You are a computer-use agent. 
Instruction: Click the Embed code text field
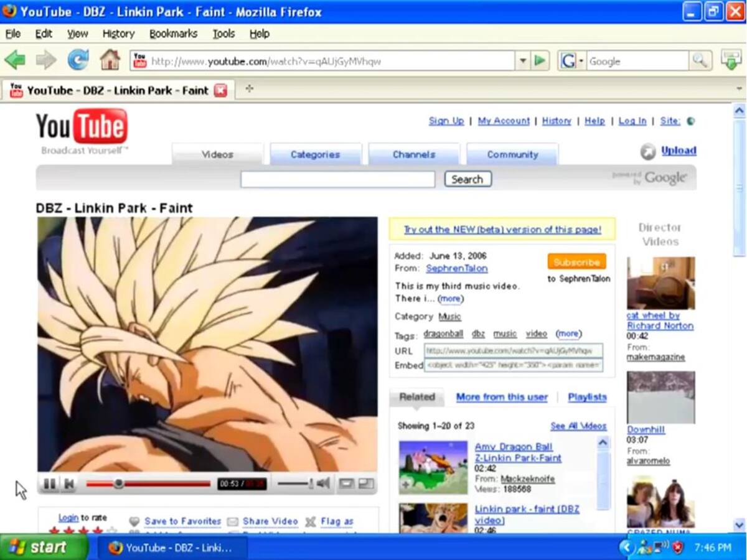pos(514,365)
